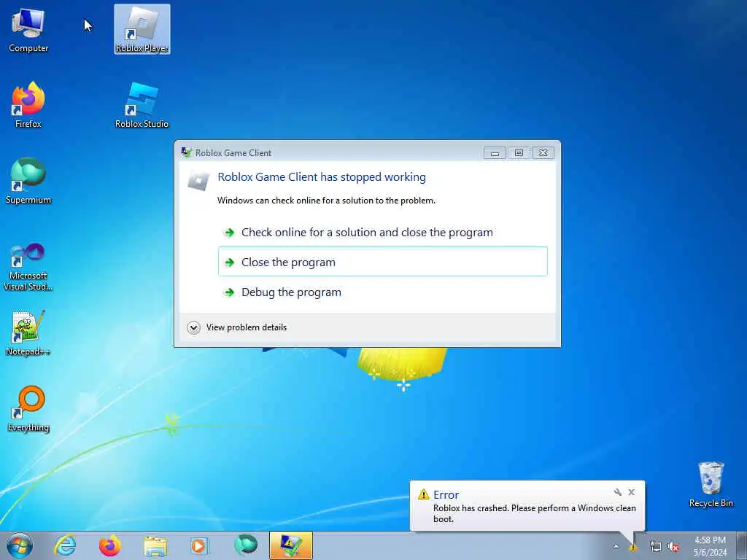Select the Notepad++ desktop shortcut
Viewport: 747px width, 560px height.
[x=28, y=332]
